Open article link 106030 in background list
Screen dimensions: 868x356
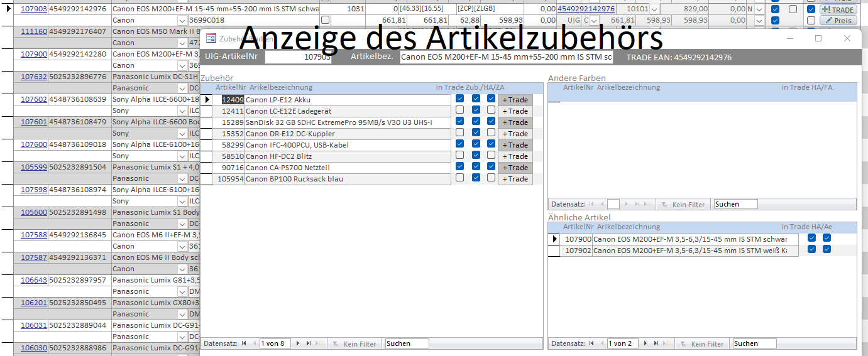(x=34, y=348)
